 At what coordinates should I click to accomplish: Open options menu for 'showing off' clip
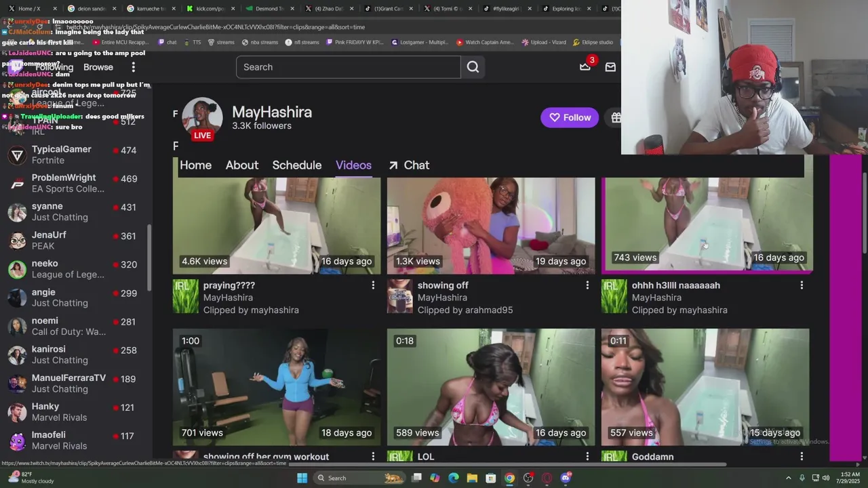587,285
